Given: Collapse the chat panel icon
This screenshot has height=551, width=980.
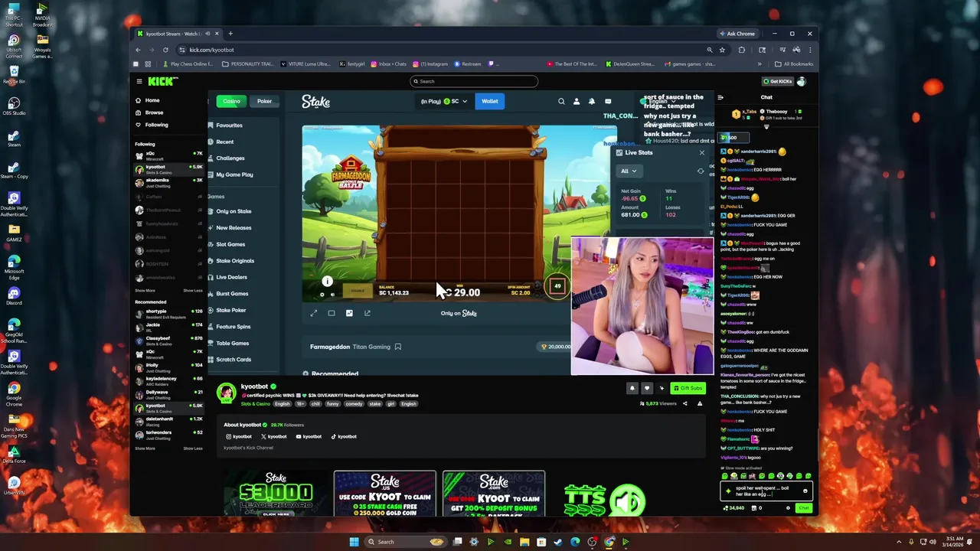Looking at the screenshot, I should pyautogui.click(x=720, y=97).
